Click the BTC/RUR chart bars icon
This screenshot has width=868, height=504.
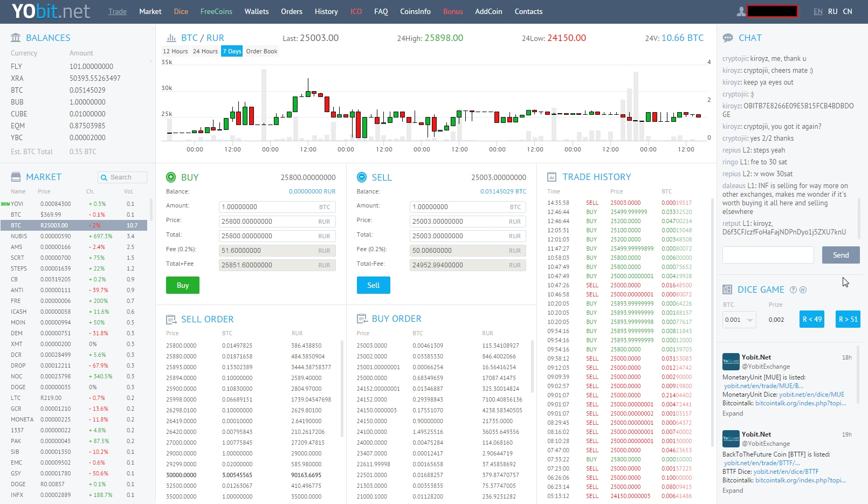(x=171, y=38)
